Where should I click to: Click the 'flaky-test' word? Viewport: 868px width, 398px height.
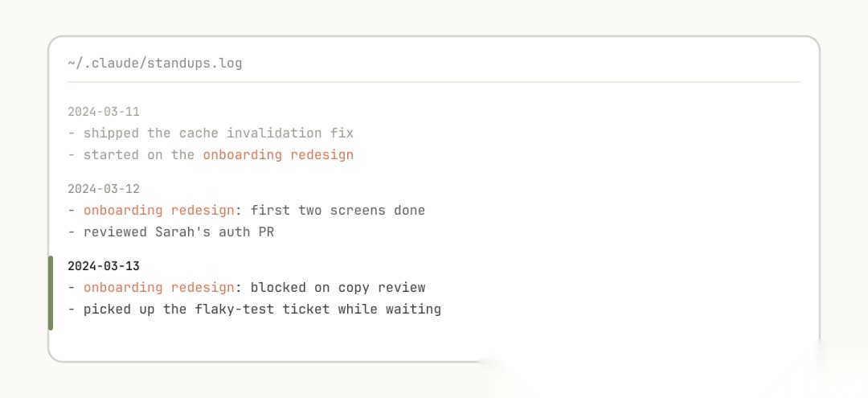[x=234, y=309]
